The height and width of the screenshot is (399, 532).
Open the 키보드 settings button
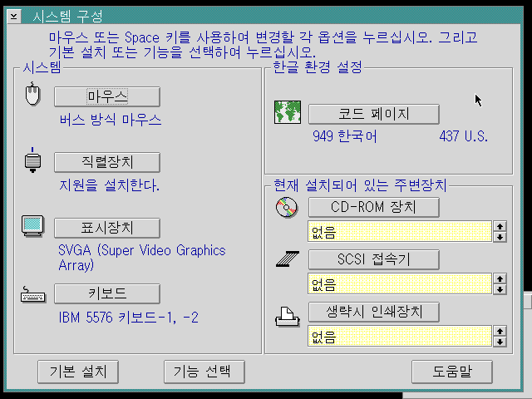[x=107, y=293]
